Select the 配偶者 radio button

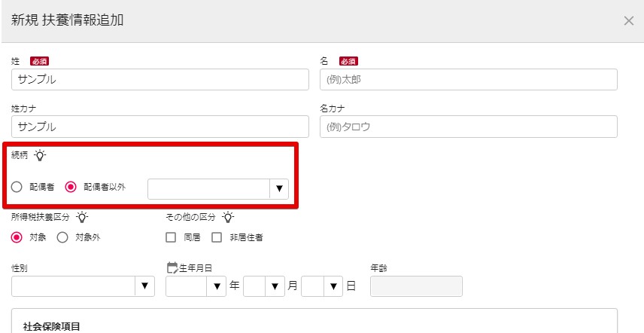pyautogui.click(x=17, y=188)
